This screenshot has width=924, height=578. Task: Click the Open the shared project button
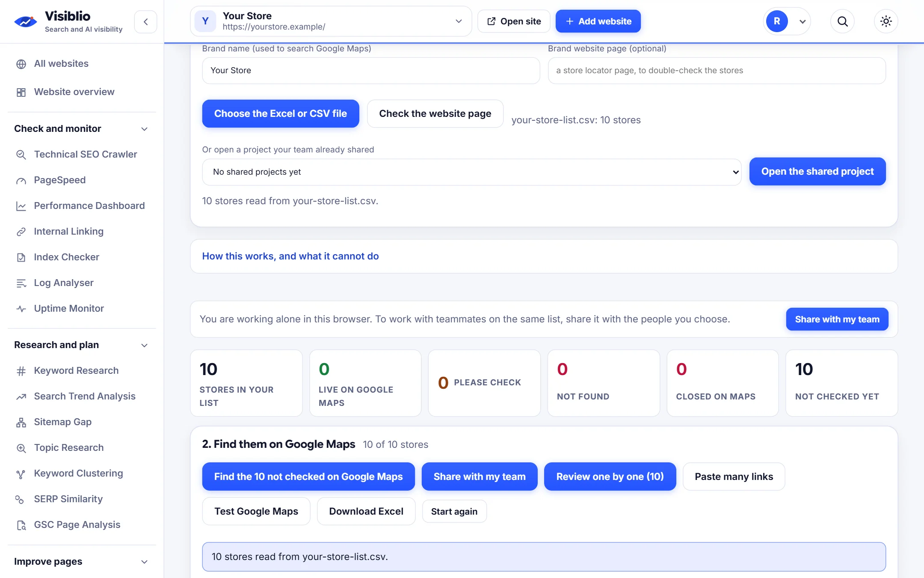[x=817, y=171]
